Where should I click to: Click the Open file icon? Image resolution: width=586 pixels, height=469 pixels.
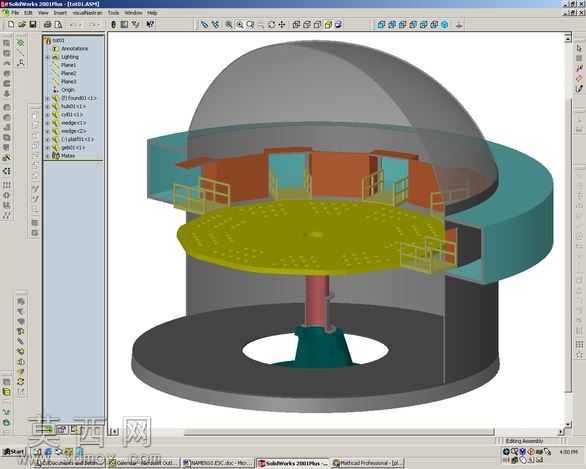(22, 25)
